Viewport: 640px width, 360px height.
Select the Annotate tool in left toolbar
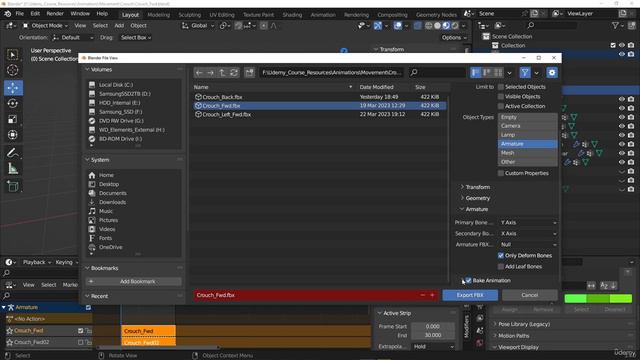13,153
